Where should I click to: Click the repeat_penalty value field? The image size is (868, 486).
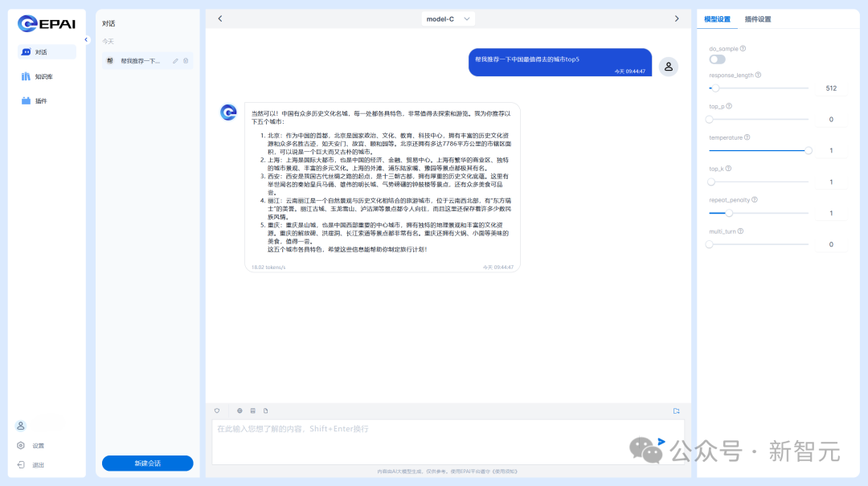coord(831,213)
